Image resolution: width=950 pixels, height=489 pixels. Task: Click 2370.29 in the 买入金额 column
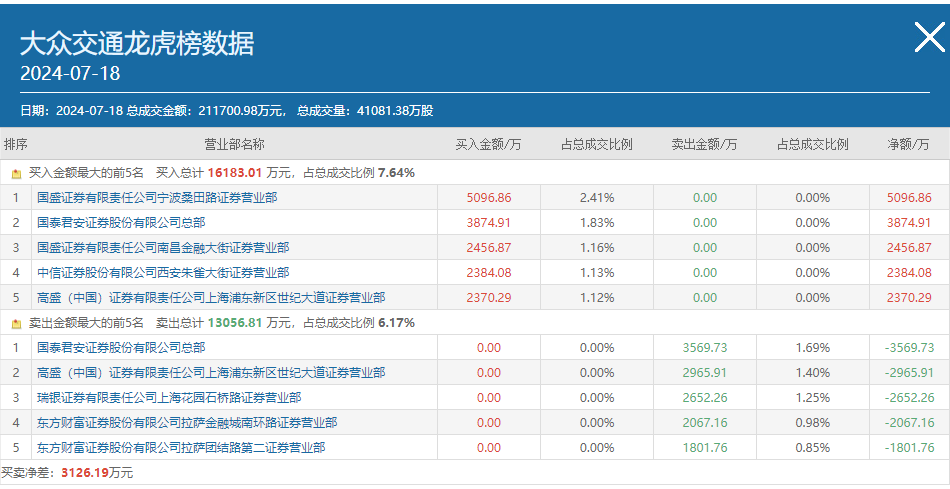(489, 298)
